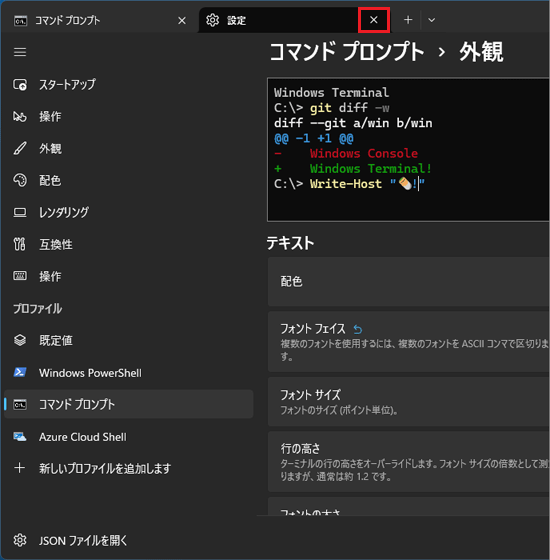Click the terminal preview pane

point(408,150)
